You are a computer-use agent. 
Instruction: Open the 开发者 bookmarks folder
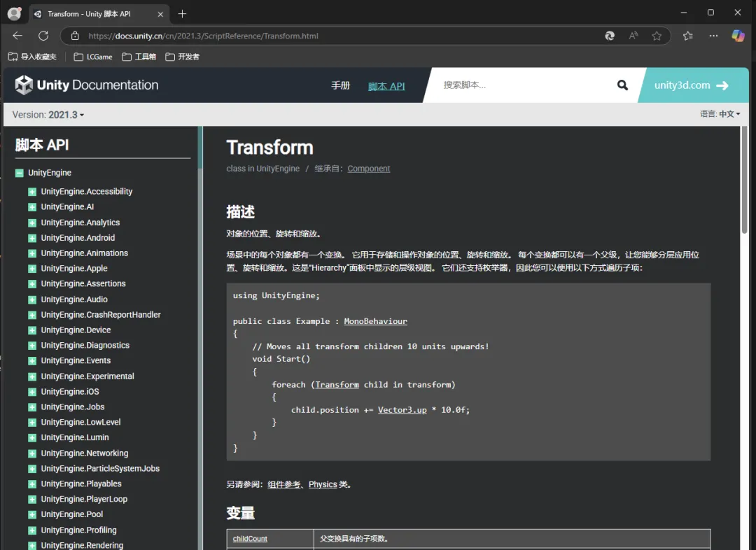[x=182, y=57]
